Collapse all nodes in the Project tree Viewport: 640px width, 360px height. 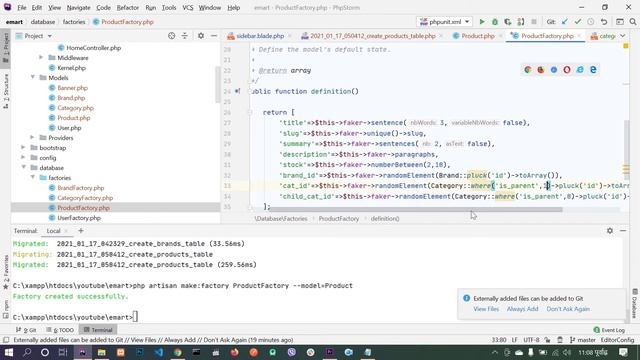pos(184,36)
